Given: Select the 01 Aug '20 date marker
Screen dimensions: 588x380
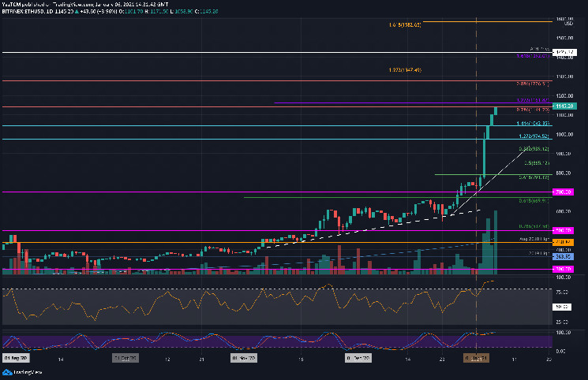Looking at the screenshot, I should click(15, 358).
